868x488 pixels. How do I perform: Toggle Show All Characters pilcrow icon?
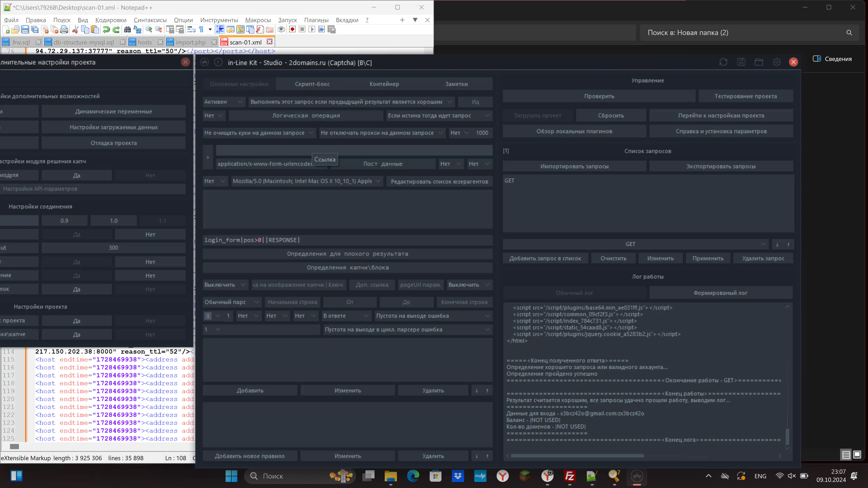click(201, 30)
